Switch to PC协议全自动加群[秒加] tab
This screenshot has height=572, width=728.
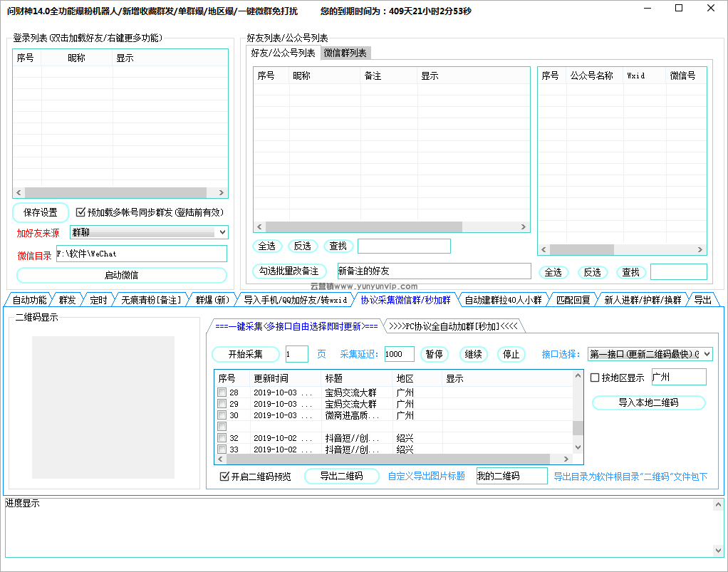(x=452, y=326)
